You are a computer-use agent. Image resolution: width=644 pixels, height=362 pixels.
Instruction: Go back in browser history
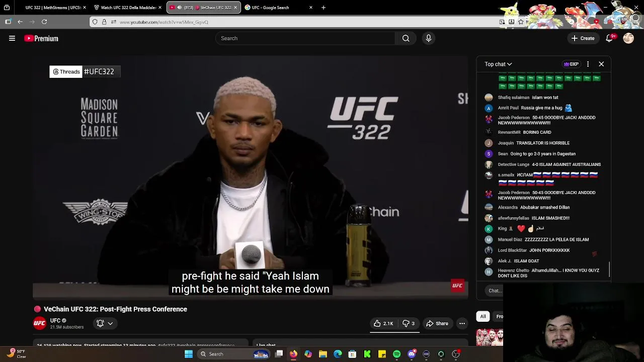point(20,22)
